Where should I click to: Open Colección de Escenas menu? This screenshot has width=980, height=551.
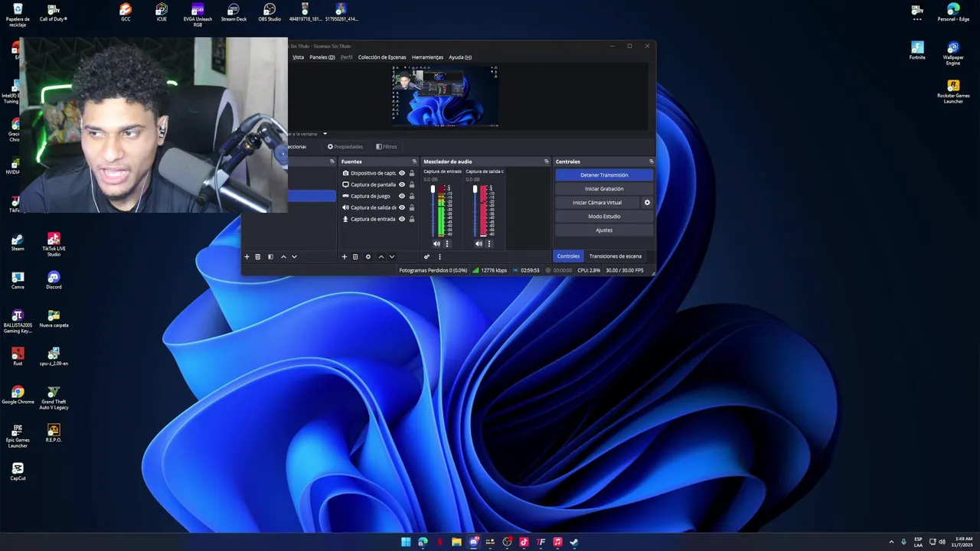382,57
